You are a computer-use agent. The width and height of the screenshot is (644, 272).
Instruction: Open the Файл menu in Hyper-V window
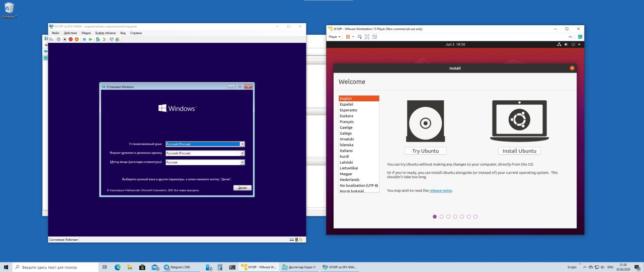[55, 33]
